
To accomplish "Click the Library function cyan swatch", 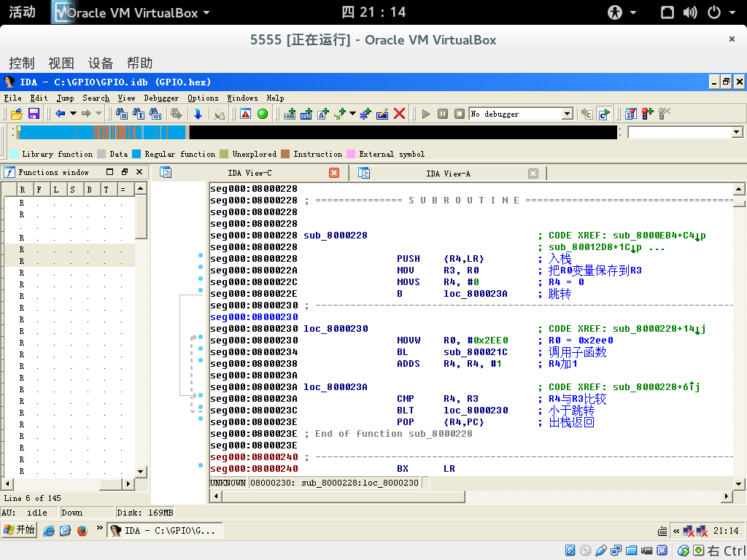I will point(14,154).
